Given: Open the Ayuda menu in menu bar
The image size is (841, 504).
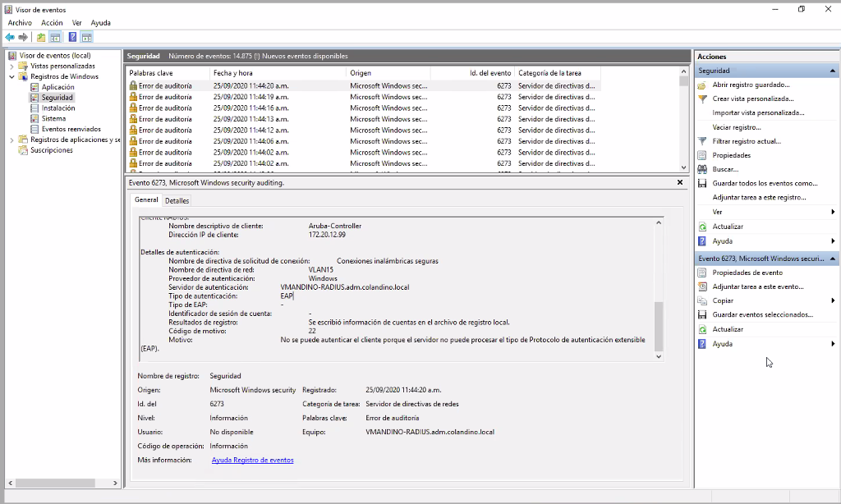Looking at the screenshot, I should [100, 22].
